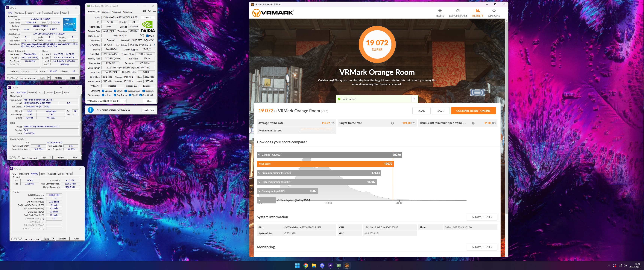Screen dimensions: 644x270
Task: Click the GPU-Z screenshot camera icon
Action: [145, 11]
